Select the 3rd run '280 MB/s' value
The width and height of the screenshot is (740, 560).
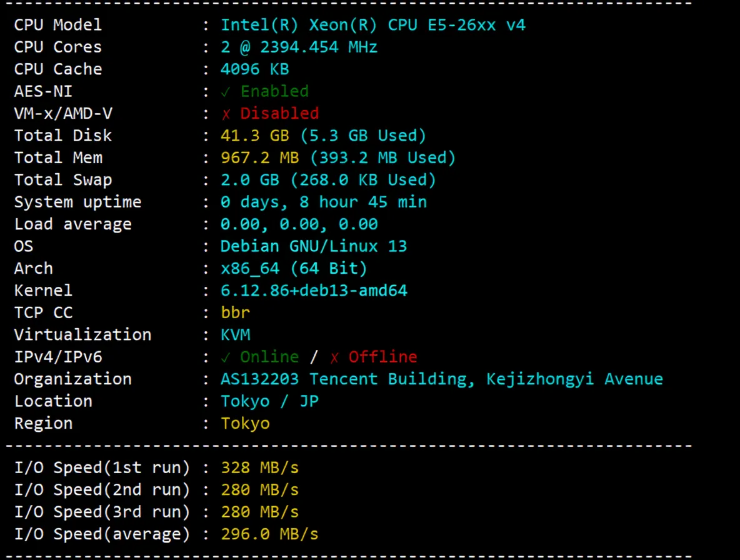click(x=259, y=512)
